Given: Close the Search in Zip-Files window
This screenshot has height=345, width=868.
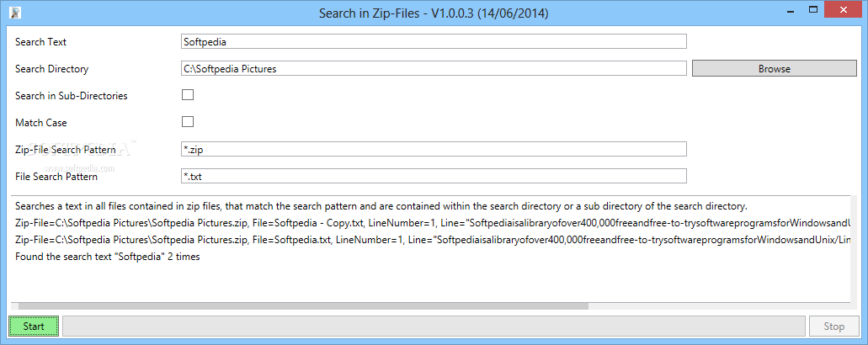Looking at the screenshot, I should [x=844, y=10].
